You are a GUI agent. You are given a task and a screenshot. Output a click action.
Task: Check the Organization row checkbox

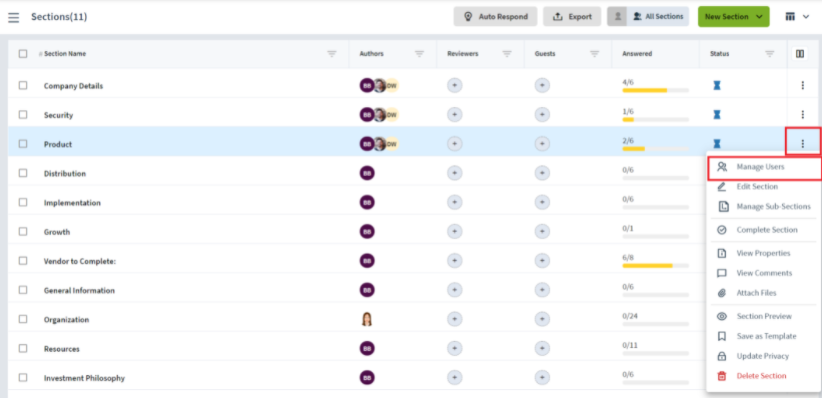(x=23, y=319)
